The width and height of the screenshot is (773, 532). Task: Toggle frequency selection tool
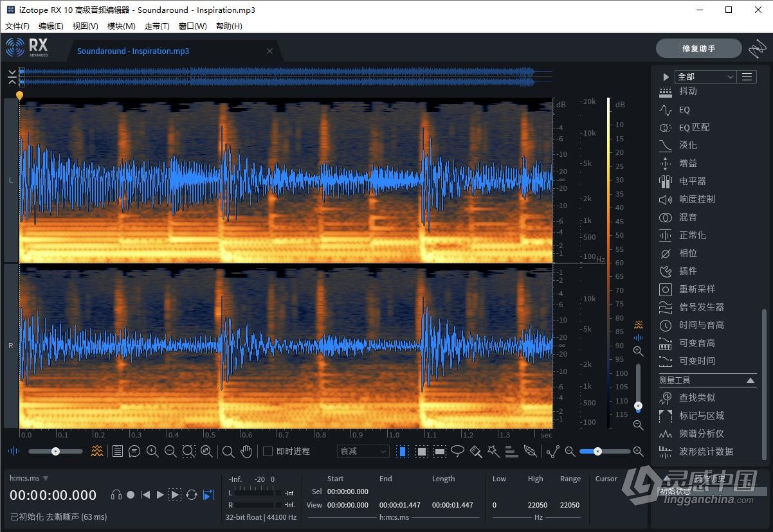tap(440, 452)
